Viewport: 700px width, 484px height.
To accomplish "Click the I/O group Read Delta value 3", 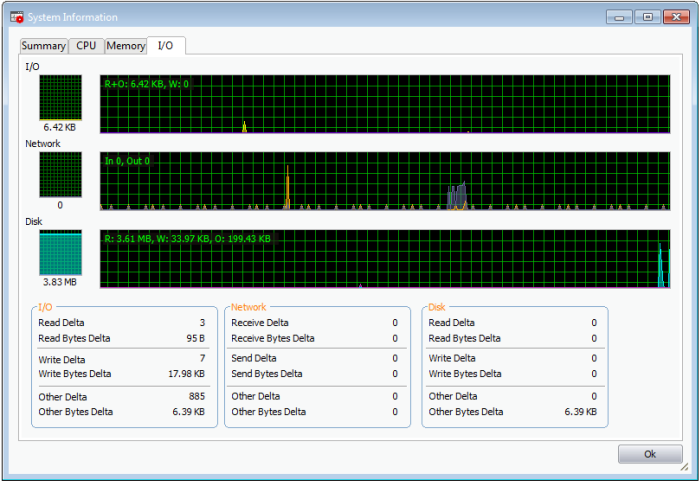I will pos(202,323).
